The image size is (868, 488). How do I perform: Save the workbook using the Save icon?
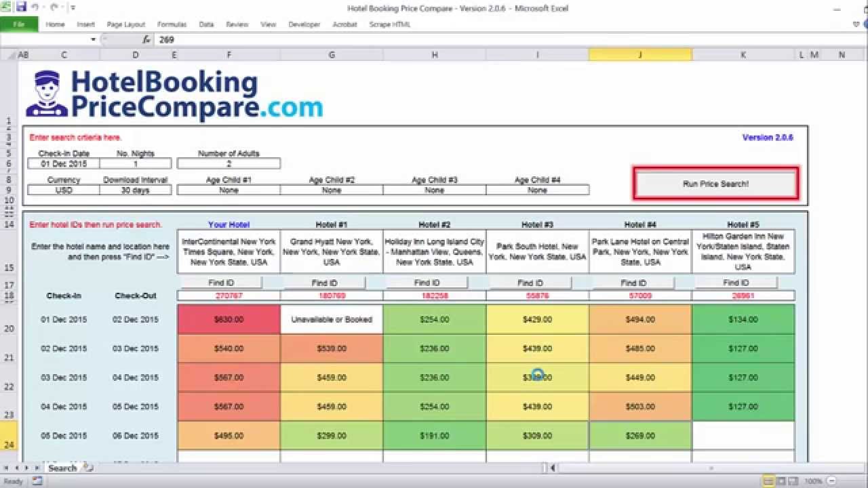pyautogui.click(x=22, y=8)
